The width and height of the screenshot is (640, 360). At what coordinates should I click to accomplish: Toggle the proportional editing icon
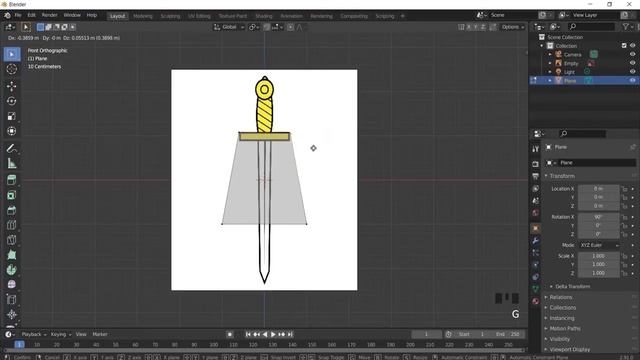click(x=290, y=27)
